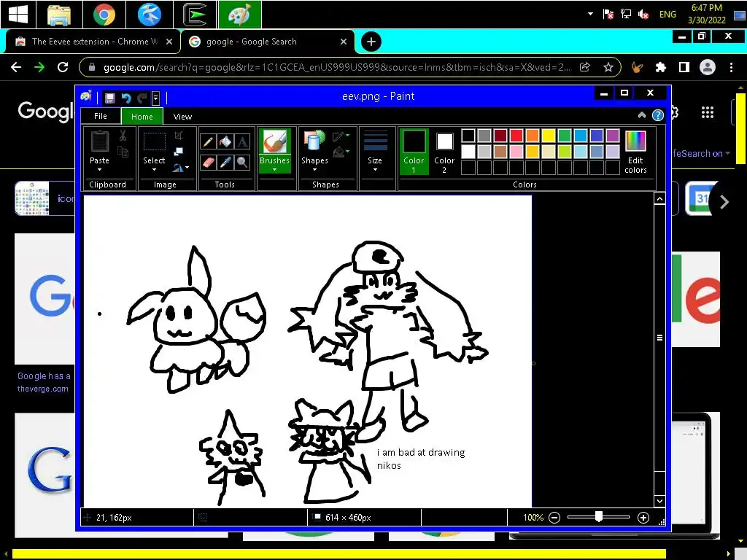
Task: Bookmark this page with the star icon
Action: coord(608,67)
